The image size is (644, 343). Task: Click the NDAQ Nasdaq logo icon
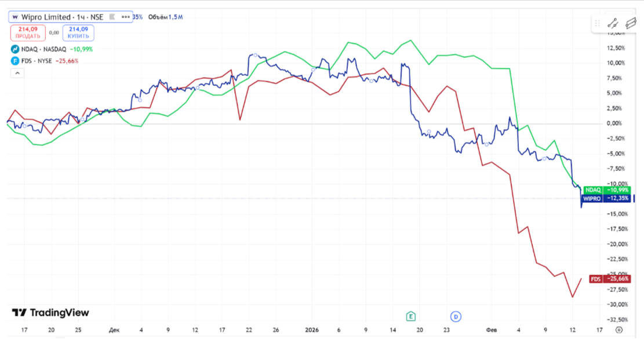14,49
